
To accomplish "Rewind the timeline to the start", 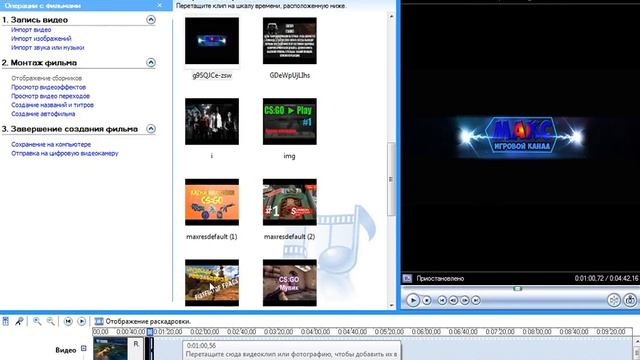I will point(68,321).
